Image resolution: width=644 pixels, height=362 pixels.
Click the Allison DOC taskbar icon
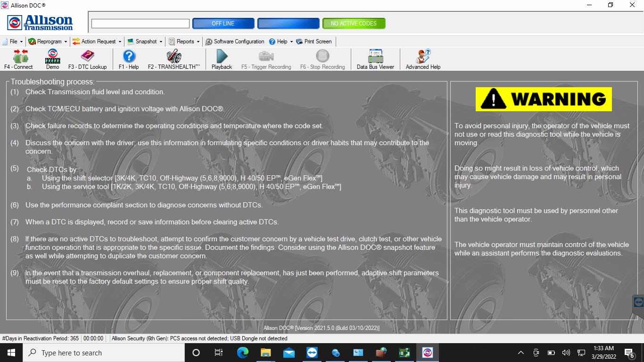(x=428, y=353)
